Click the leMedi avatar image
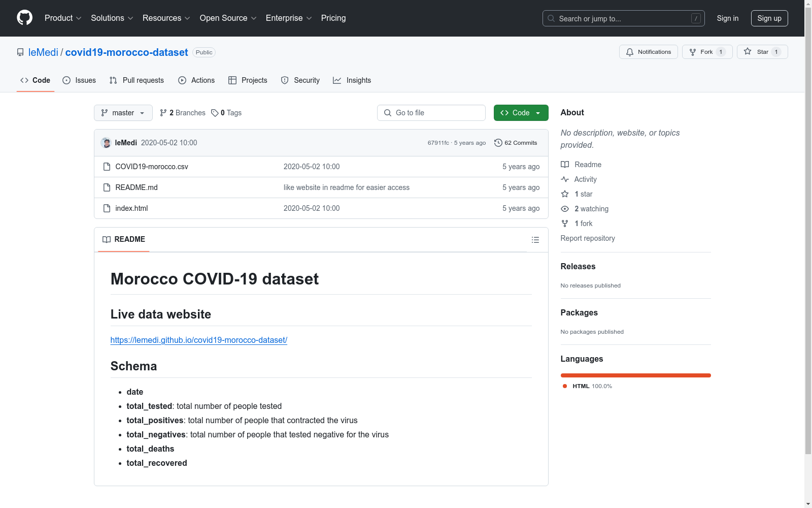The image size is (812, 508). point(106,143)
